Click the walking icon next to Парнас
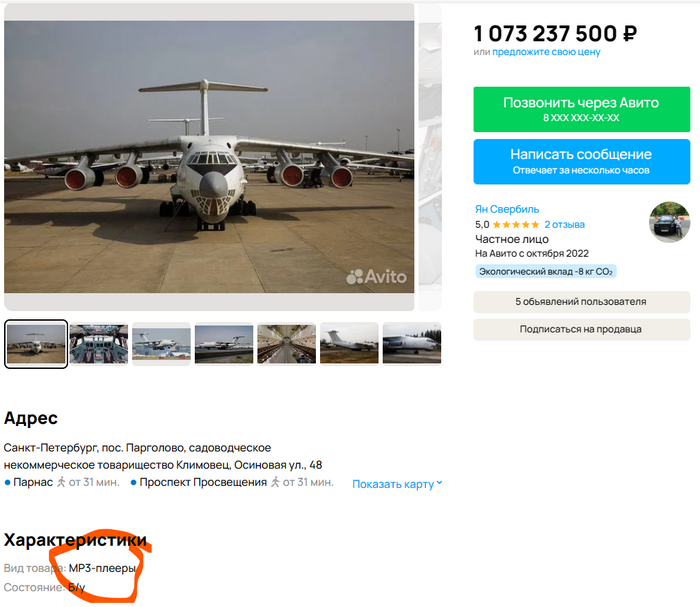Image resolution: width=700 pixels, height=607 pixels. click(x=61, y=482)
